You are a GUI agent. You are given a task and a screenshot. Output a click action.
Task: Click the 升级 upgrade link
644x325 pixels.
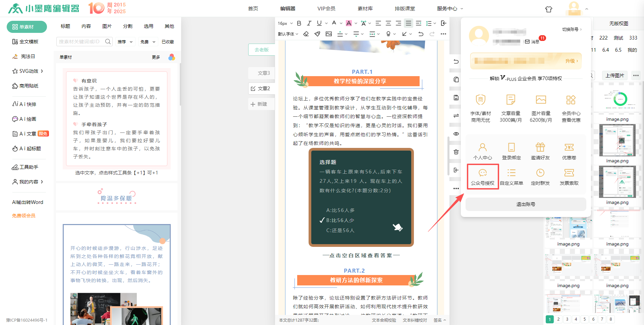(571, 61)
